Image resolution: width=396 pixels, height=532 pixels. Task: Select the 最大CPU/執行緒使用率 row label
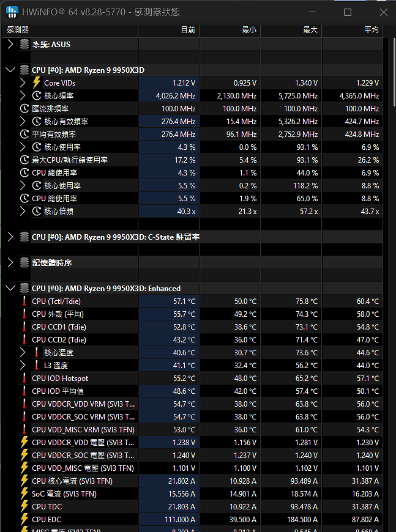coord(70,160)
